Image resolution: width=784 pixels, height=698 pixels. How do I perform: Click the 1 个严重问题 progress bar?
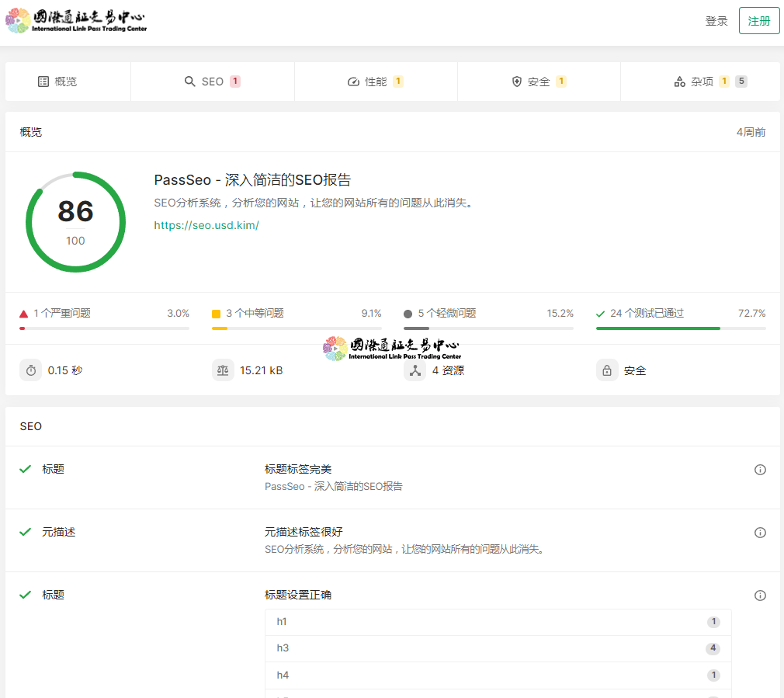click(104, 328)
